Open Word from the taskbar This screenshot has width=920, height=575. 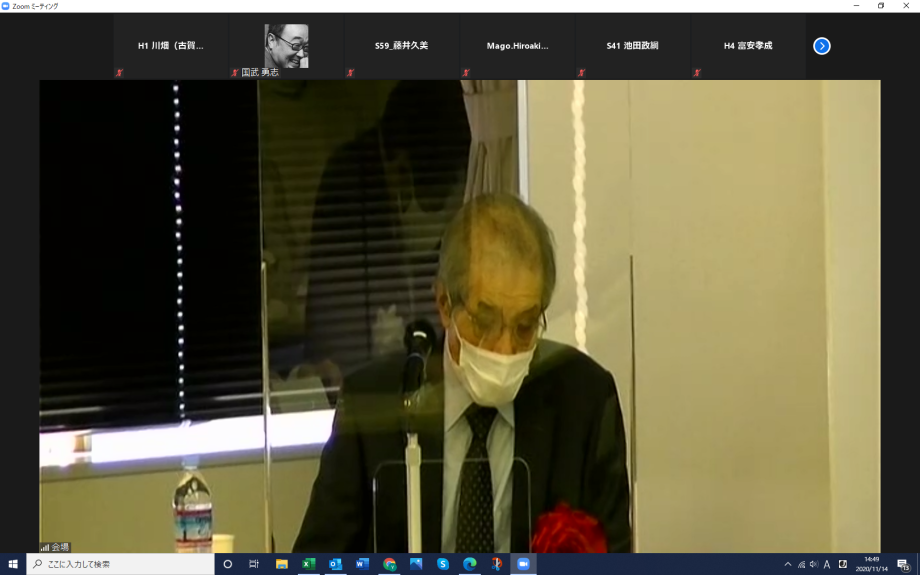pyautogui.click(x=362, y=564)
